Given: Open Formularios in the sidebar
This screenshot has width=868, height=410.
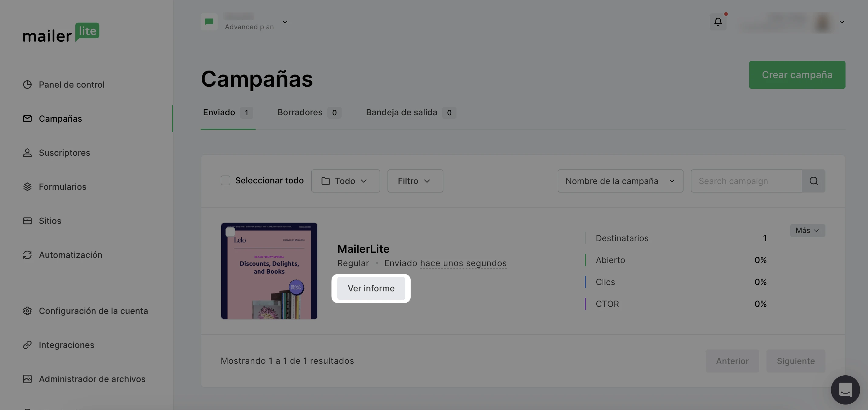Looking at the screenshot, I should tap(62, 186).
